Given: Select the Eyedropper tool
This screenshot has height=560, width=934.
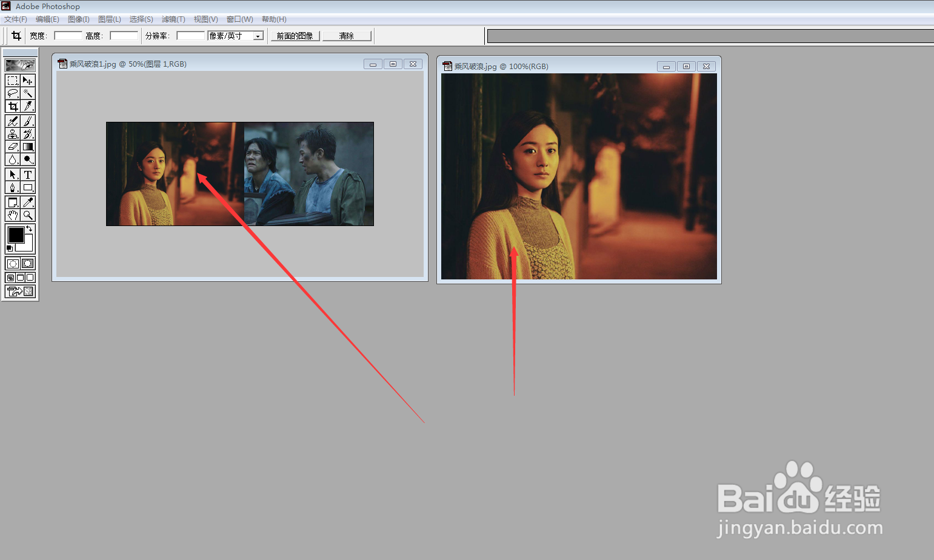Looking at the screenshot, I should (x=28, y=202).
